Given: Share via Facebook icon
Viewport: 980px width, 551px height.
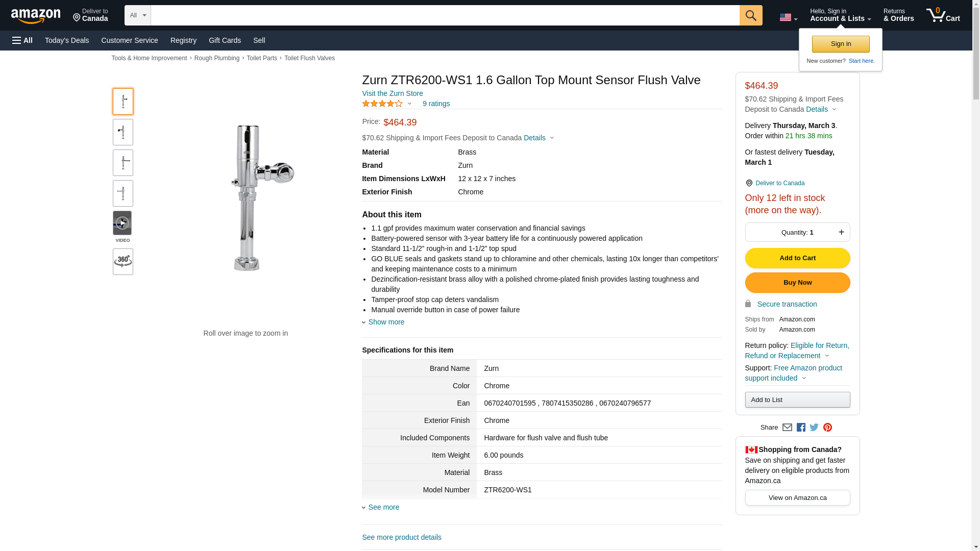Looking at the screenshot, I should (801, 428).
